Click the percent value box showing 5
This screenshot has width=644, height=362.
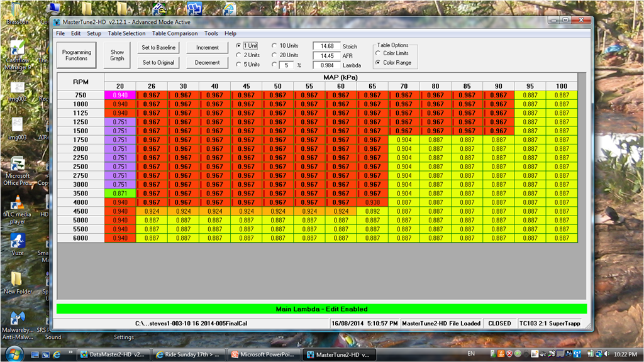point(287,65)
